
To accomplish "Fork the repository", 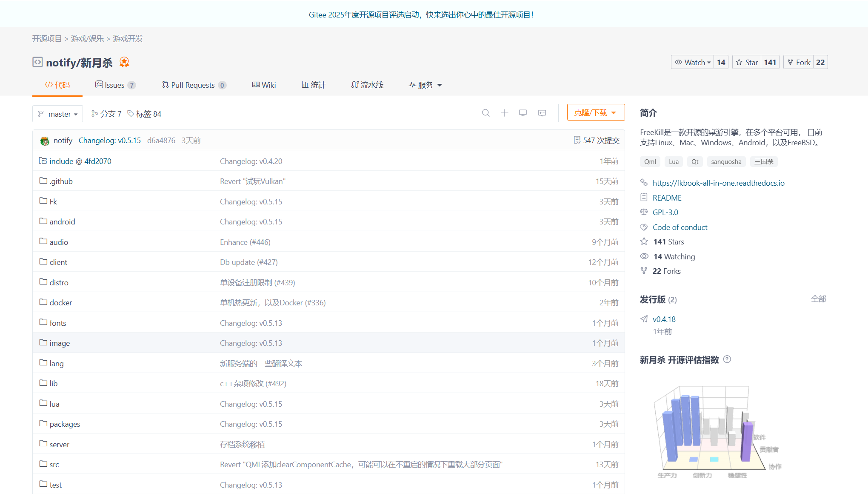I will click(x=798, y=62).
